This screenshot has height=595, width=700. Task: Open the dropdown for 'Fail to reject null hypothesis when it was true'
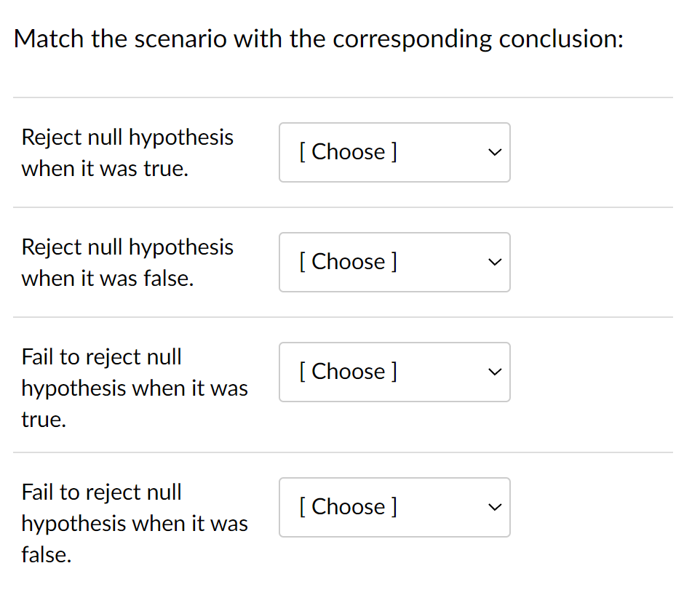[394, 372]
